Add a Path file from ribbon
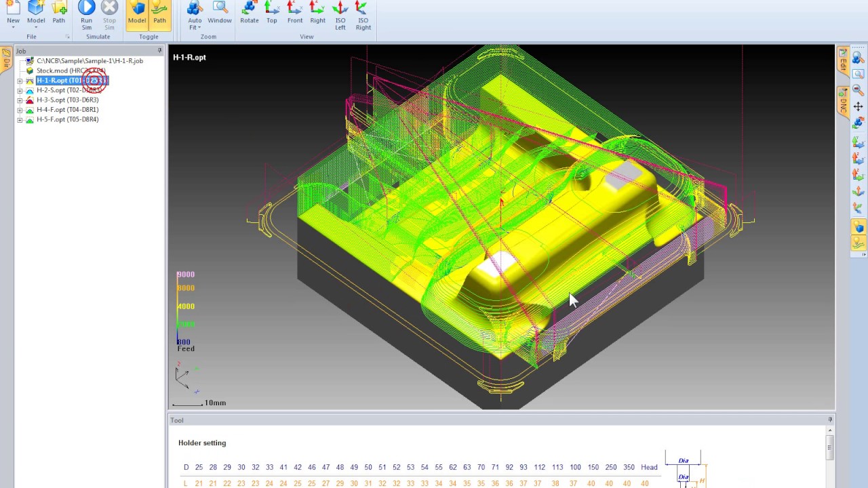868x488 pixels. (59, 14)
